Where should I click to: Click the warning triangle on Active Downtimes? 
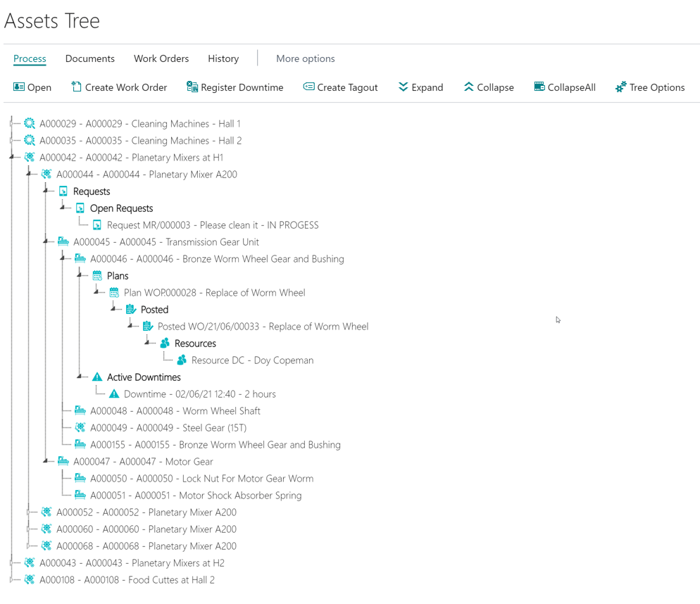(97, 377)
